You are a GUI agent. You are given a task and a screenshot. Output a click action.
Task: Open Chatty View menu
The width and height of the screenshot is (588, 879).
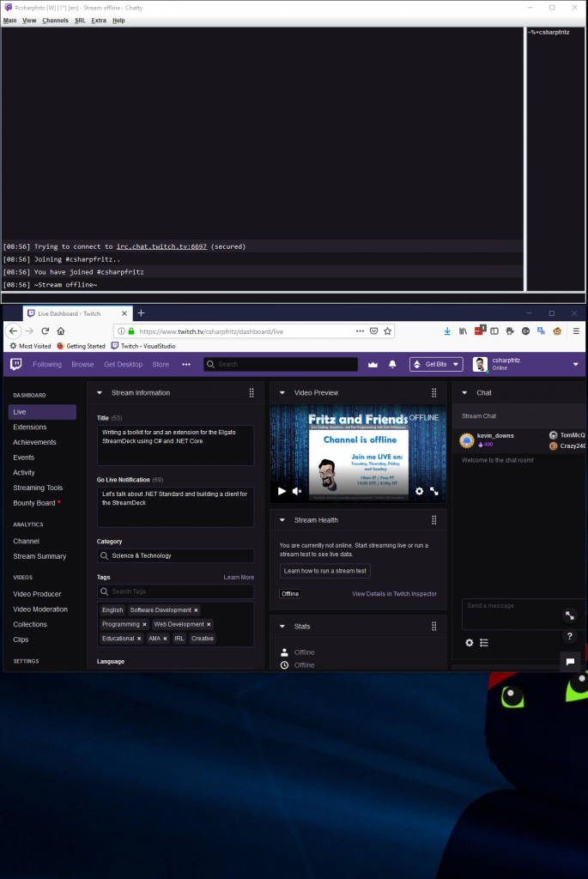[x=29, y=21]
